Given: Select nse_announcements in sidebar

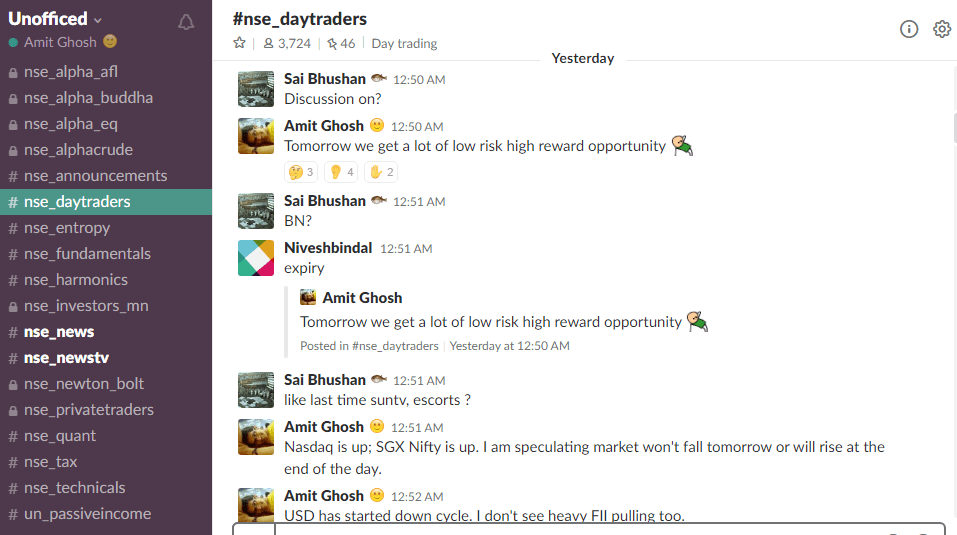Looking at the screenshot, I should pos(95,176).
